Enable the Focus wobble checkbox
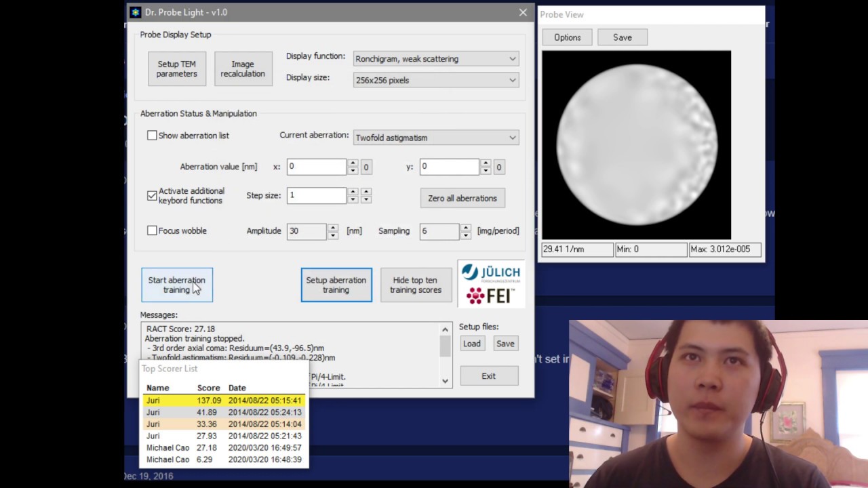The width and height of the screenshot is (868, 488). pos(152,230)
